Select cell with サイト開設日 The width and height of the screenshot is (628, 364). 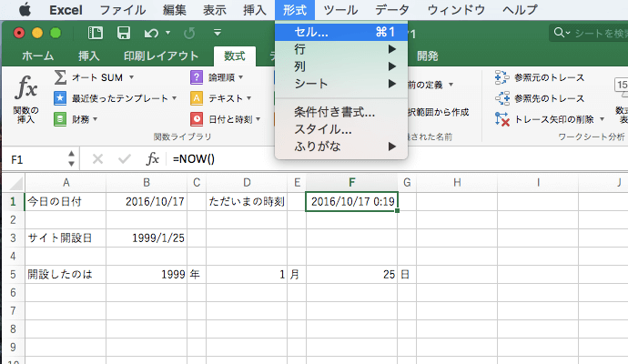point(66,238)
